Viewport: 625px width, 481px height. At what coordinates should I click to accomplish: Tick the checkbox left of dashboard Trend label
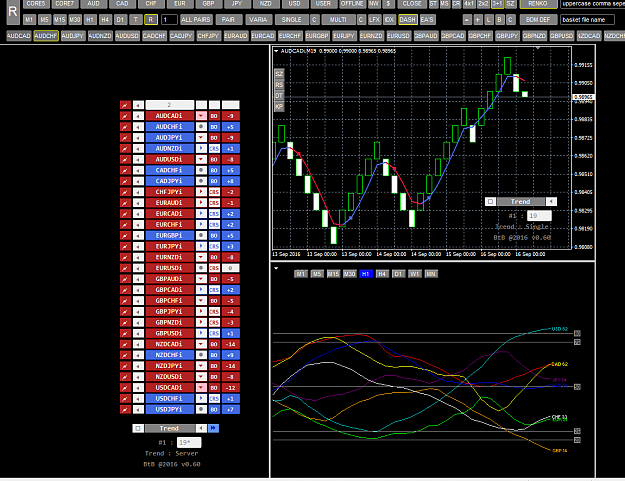138,428
